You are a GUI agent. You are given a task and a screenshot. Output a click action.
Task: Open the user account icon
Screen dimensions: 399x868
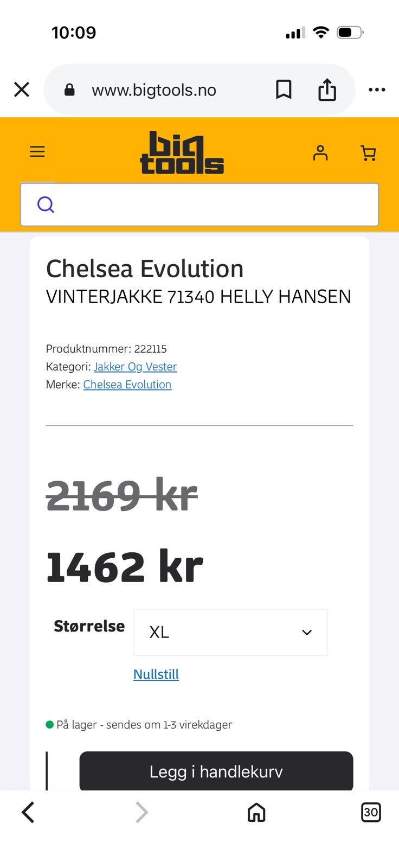click(x=320, y=153)
